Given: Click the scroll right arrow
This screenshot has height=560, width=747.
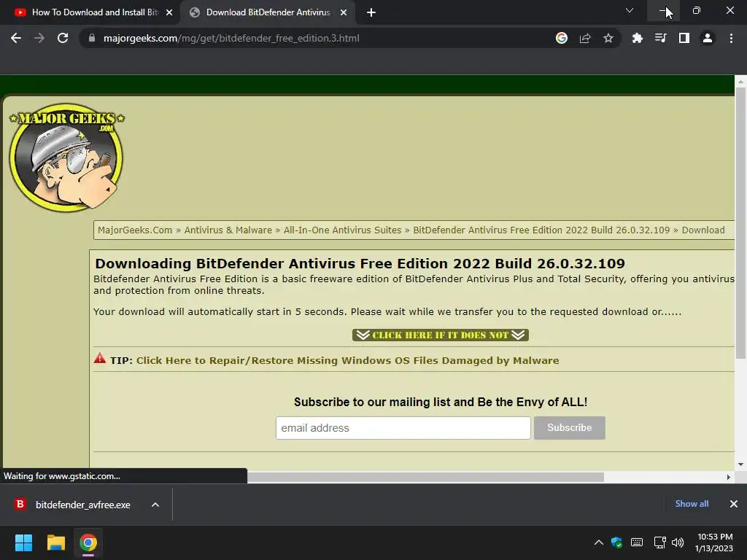Looking at the screenshot, I should [x=729, y=477].
